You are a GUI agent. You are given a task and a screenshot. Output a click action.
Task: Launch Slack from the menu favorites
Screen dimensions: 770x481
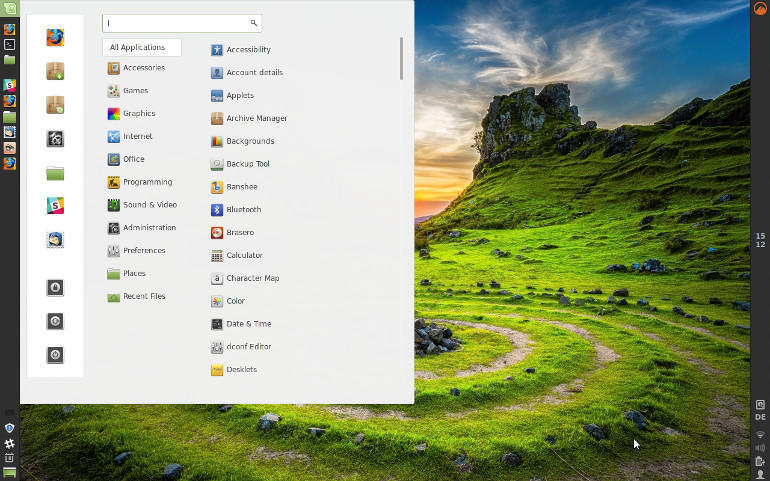tap(55, 205)
